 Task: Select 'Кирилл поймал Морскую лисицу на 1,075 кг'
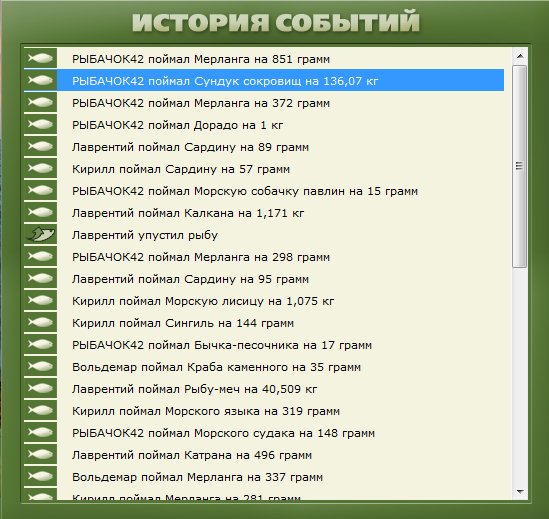pos(203,302)
